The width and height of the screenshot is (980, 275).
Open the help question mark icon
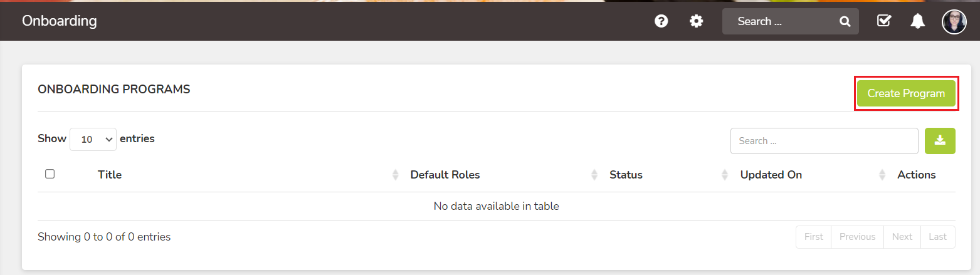click(x=661, y=21)
